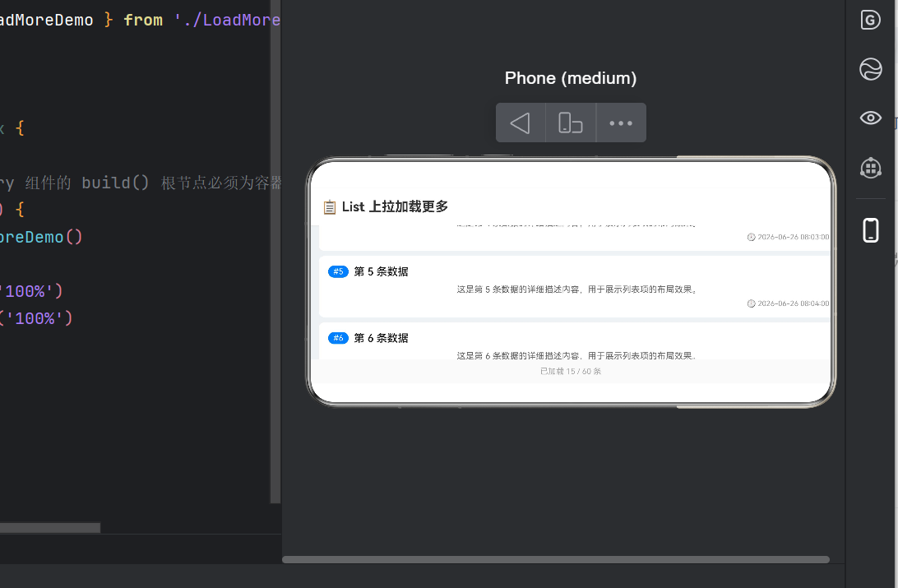Open the G icon panel in right sidebar
The height and width of the screenshot is (588, 898).
(x=871, y=20)
